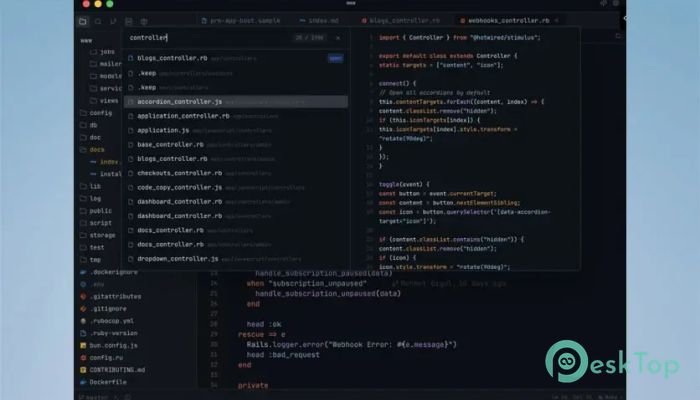Switch to the pre-app-boot.sample tab
The height and width of the screenshot is (400, 700).
pos(241,21)
